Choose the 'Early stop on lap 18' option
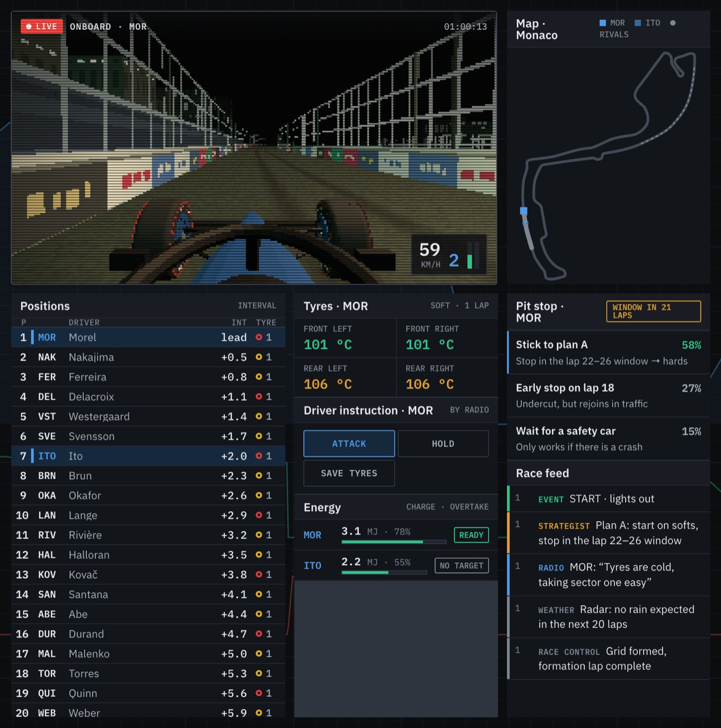 click(x=609, y=396)
